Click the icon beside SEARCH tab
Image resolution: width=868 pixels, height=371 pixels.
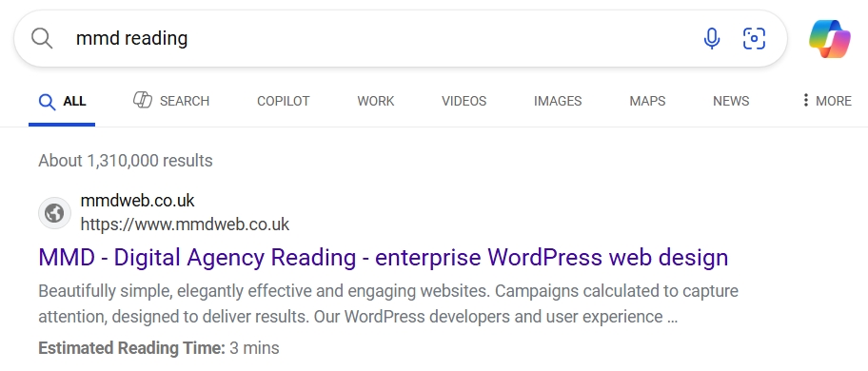143,100
